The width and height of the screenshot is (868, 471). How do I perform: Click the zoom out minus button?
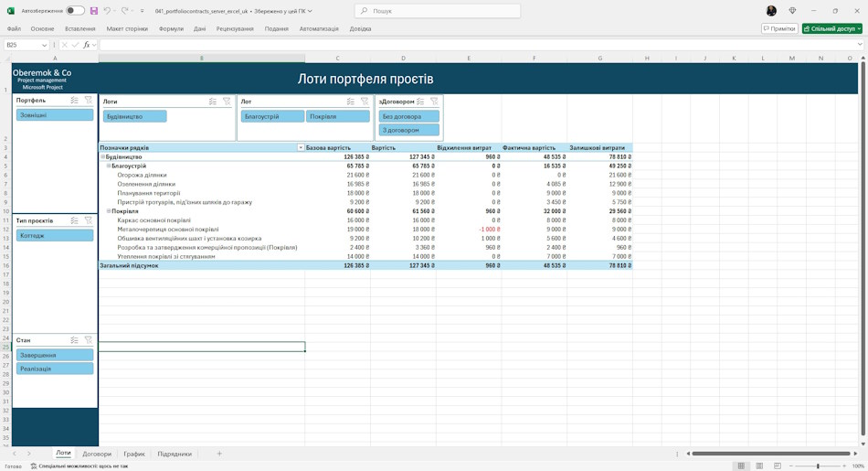pyautogui.click(x=790, y=466)
